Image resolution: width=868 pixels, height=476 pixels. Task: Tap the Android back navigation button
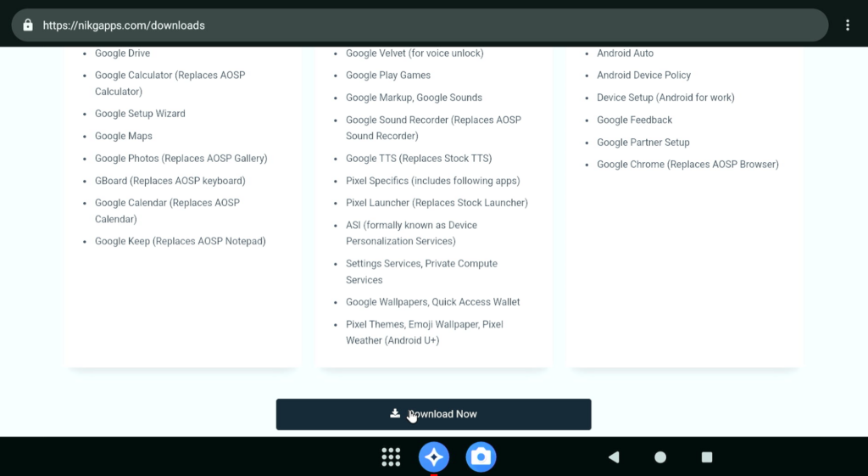click(614, 457)
